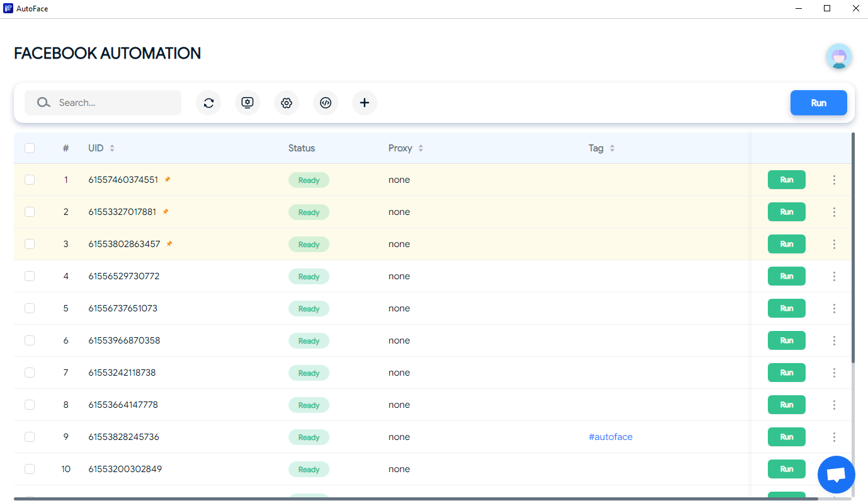Image resolution: width=868 pixels, height=503 pixels.
Task: Open the three-dot menu for row 8
Action: pyautogui.click(x=835, y=405)
